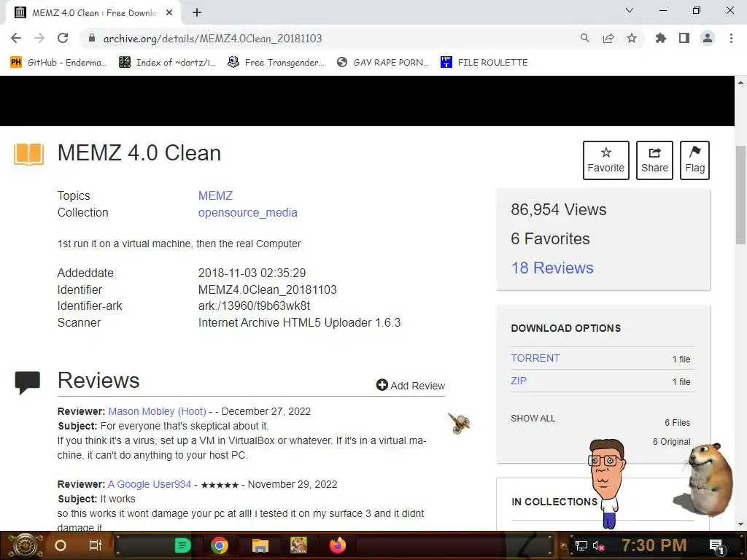Viewport: 747px width, 560px height.
Task: Open GitHub - Enderma... bookmark
Action: (58, 62)
